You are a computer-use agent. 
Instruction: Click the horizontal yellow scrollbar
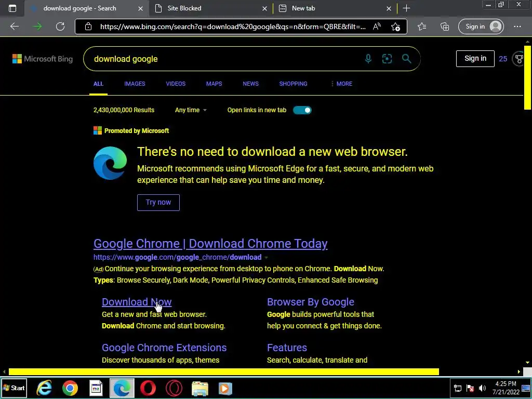tap(223, 372)
